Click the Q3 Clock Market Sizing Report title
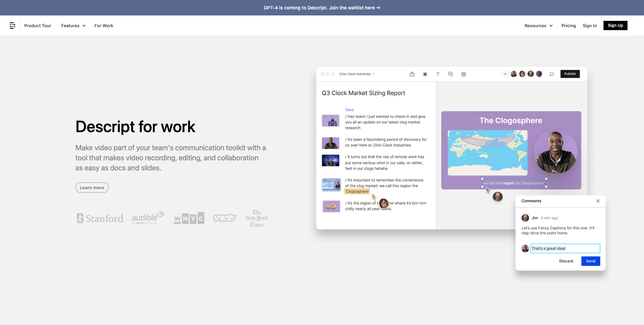 363,93
